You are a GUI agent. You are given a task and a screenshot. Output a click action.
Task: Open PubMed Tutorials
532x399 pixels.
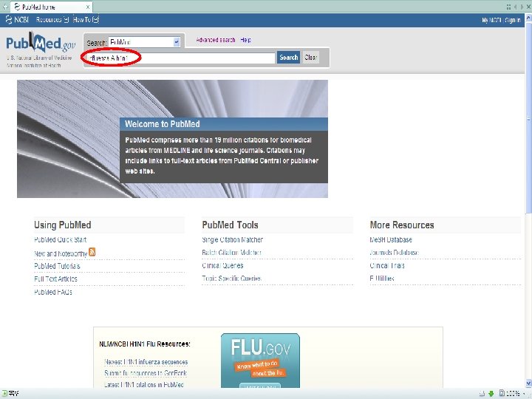pos(57,266)
